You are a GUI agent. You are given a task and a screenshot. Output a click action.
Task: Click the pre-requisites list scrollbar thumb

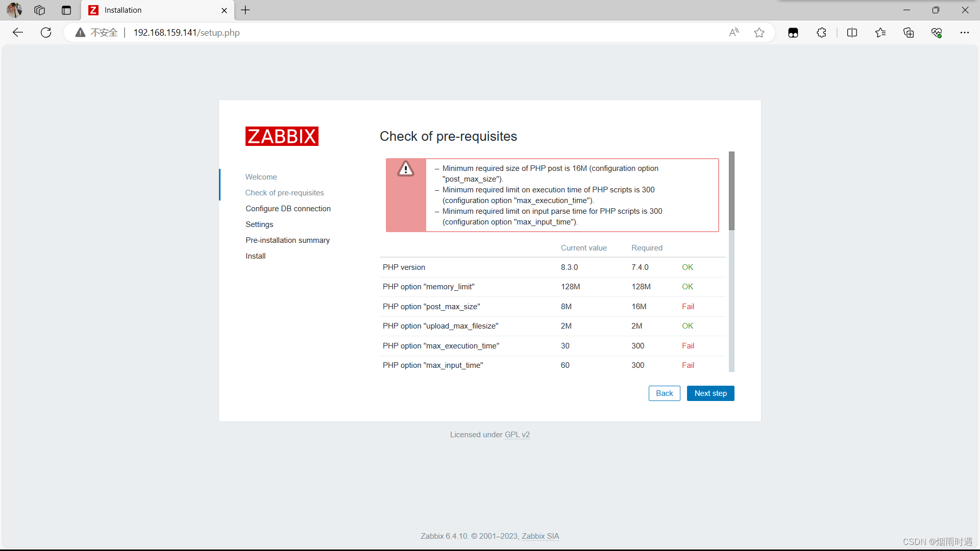coord(731,191)
